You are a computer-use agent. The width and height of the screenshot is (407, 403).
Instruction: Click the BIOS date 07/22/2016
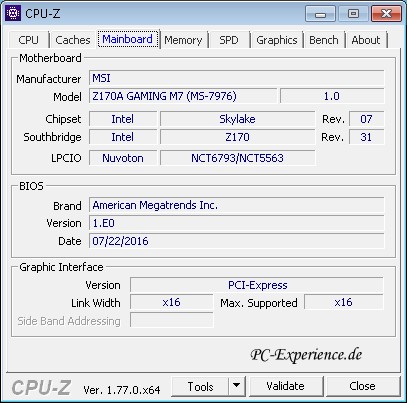click(237, 241)
